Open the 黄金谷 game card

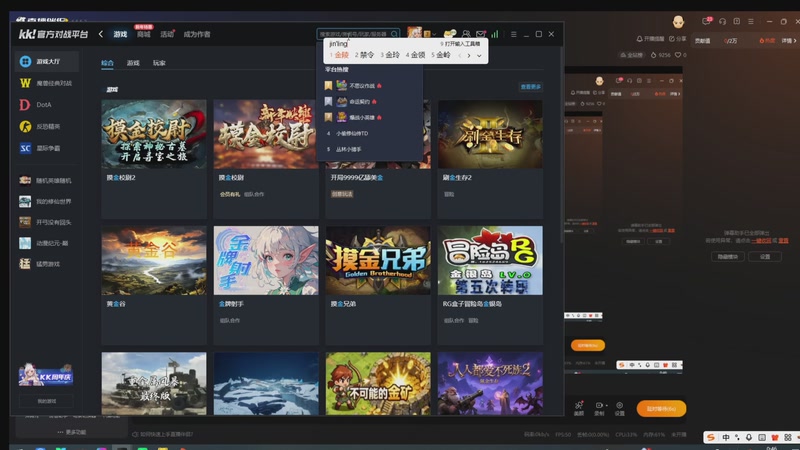pos(154,285)
